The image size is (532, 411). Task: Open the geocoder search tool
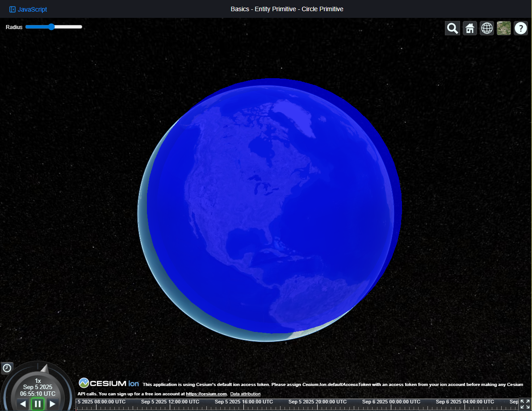452,28
